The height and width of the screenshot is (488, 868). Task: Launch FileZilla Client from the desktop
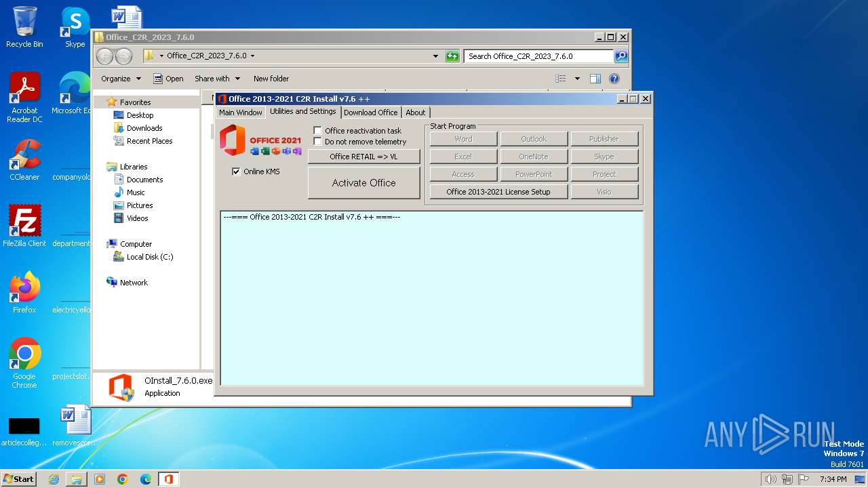(x=24, y=226)
